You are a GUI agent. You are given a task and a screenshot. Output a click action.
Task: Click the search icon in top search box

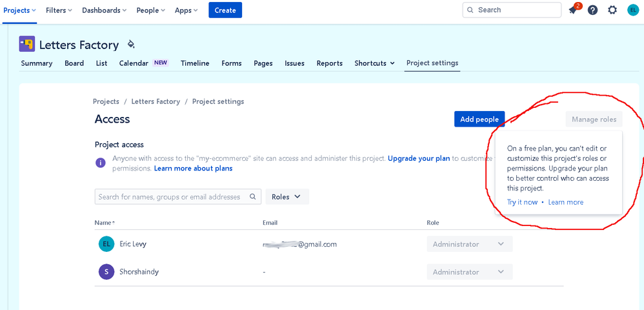(x=470, y=10)
